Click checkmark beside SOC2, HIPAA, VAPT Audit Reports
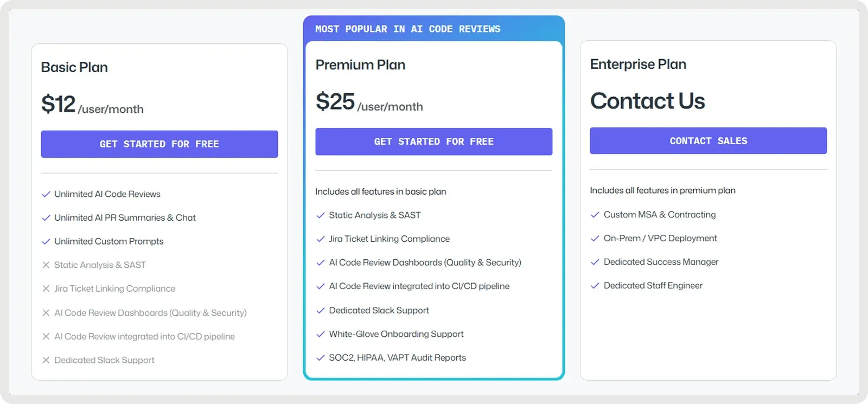Image resolution: width=868 pixels, height=404 pixels. [321, 358]
